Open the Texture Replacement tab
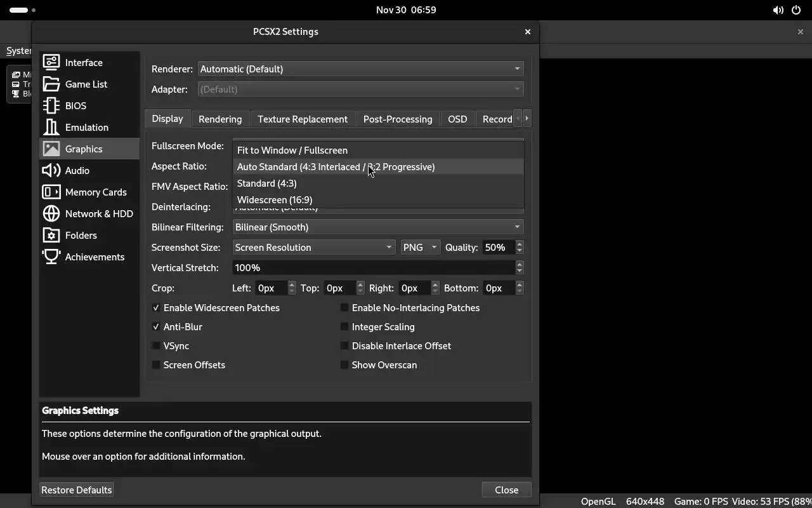812x508 pixels. click(x=303, y=119)
